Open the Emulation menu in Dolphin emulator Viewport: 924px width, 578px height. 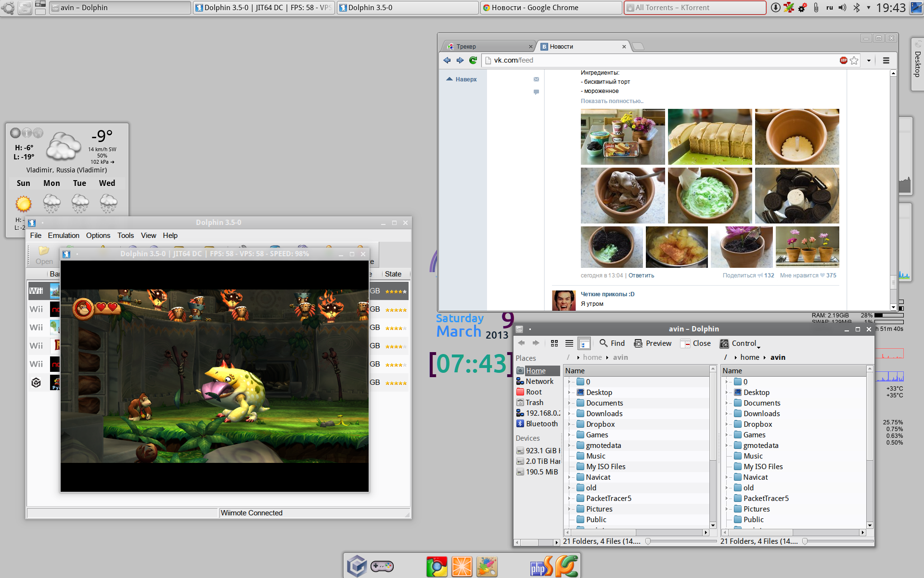pos(64,236)
